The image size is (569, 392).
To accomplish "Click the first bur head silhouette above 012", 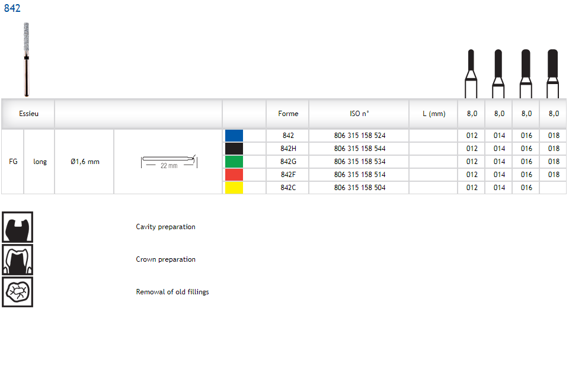I will point(471,73).
